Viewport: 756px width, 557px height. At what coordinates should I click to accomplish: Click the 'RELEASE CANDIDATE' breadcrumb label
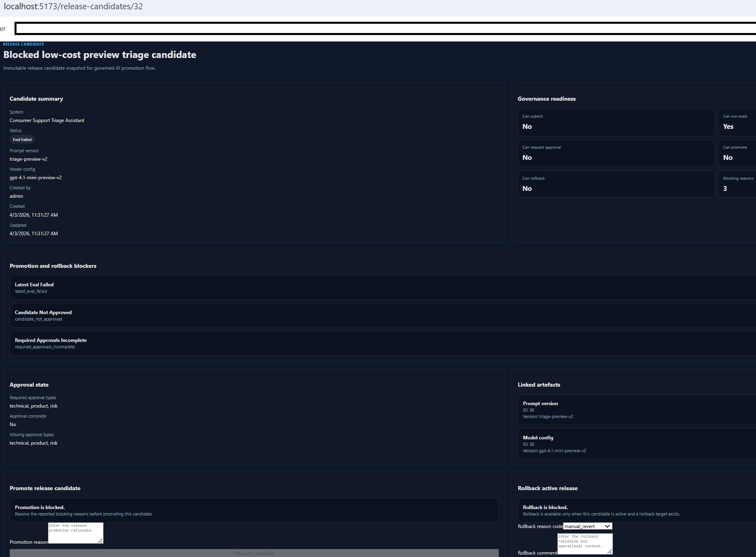pos(24,44)
